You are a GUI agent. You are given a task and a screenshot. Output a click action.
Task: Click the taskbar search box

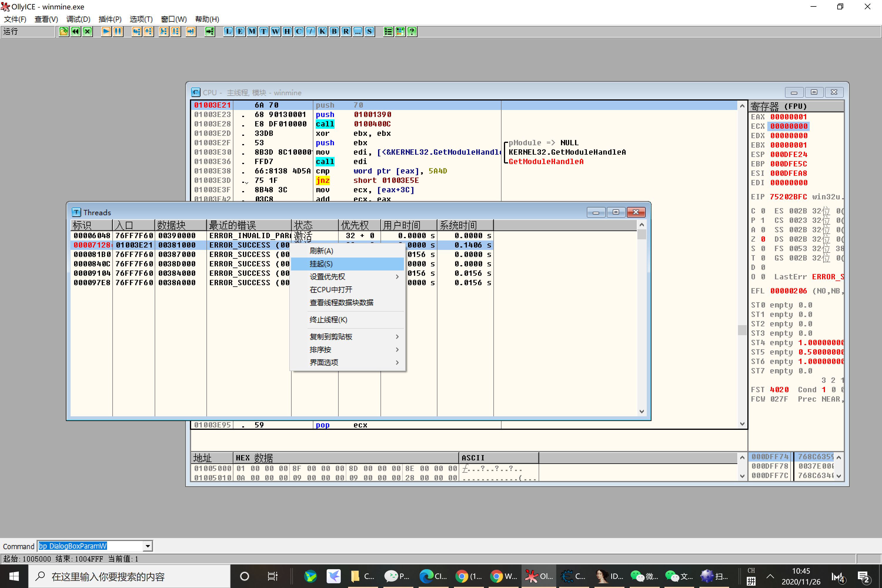click(129, 576)
